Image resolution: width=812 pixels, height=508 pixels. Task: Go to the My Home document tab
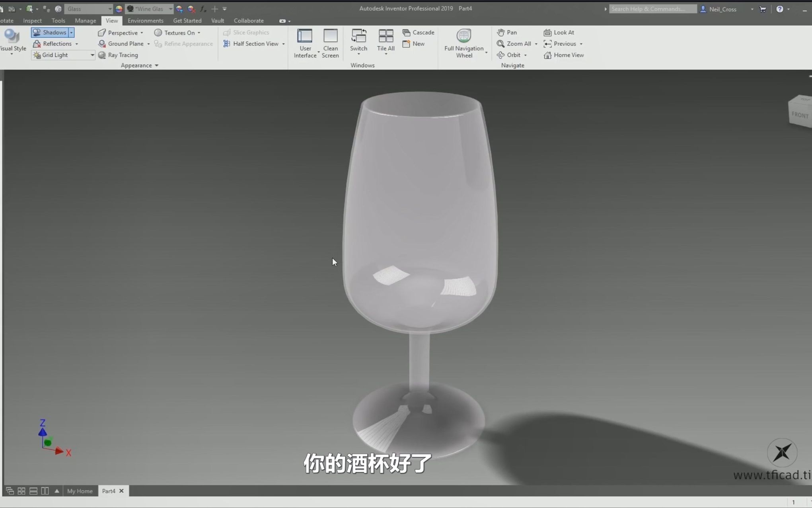click(80, 491)
